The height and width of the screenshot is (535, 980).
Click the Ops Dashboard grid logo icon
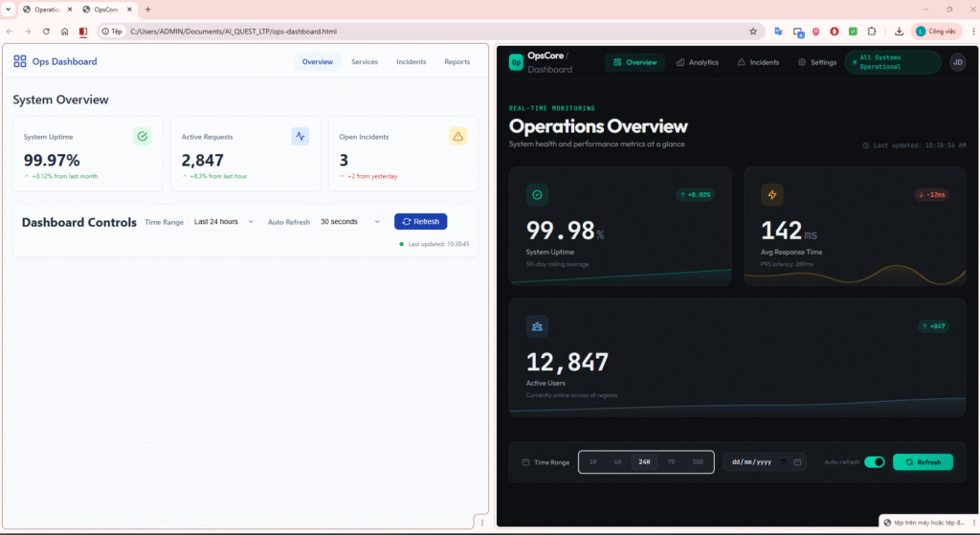(x=20, y=61)
